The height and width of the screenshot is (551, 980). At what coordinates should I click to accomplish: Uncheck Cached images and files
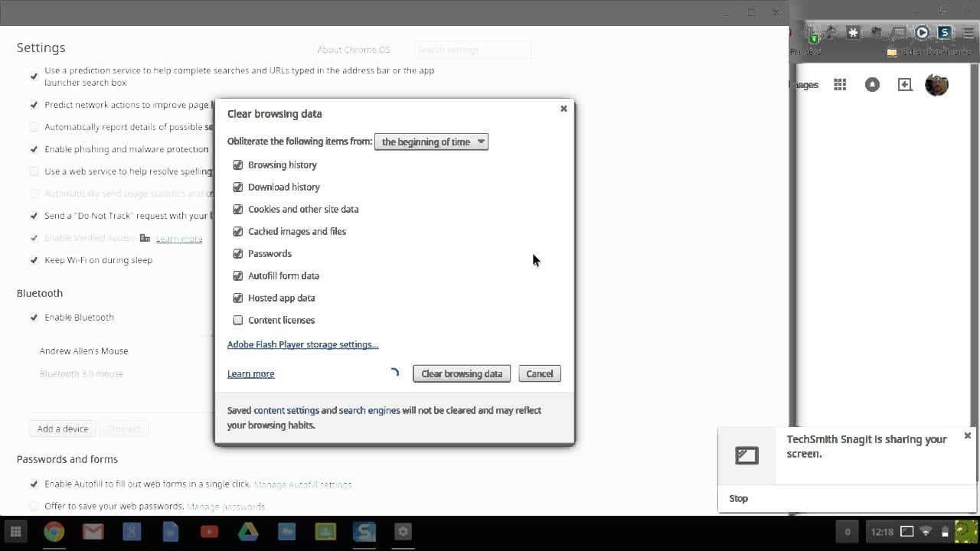pyautogui.click(x=237, y=232)
